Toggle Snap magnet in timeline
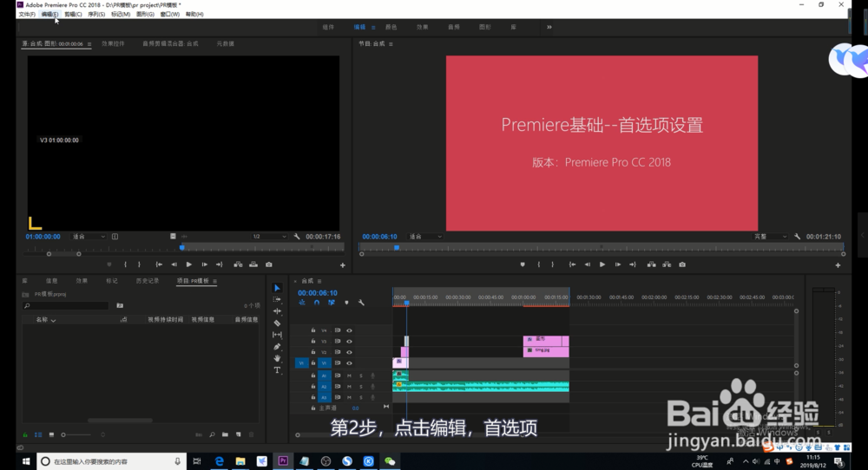 pos(317,303)
